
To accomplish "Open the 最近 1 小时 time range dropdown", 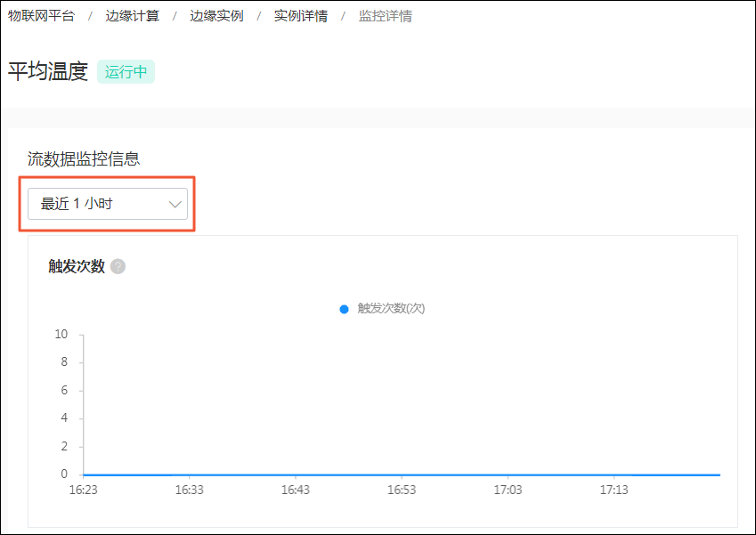I will 108,204.
